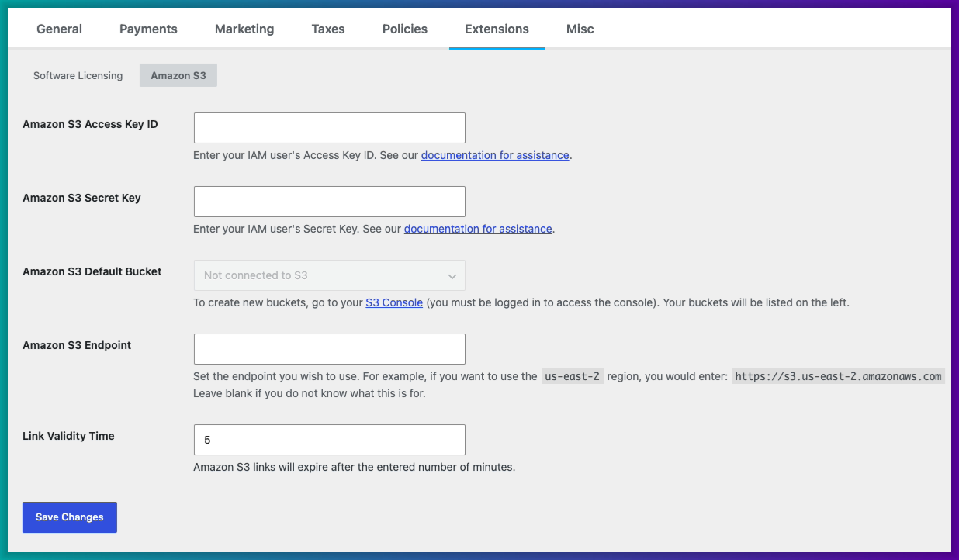
Task: Click the Amazon S3 Access Key ID label
Action: click(90, 124)
